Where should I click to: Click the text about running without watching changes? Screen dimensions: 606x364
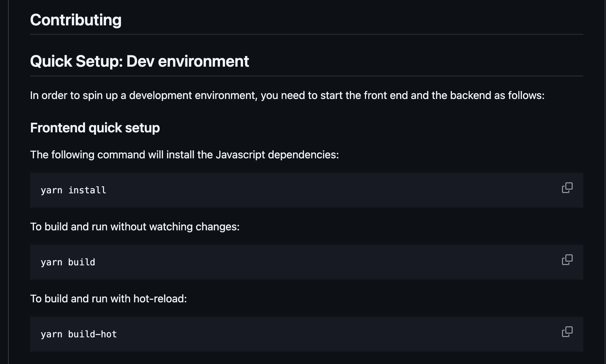135,227
